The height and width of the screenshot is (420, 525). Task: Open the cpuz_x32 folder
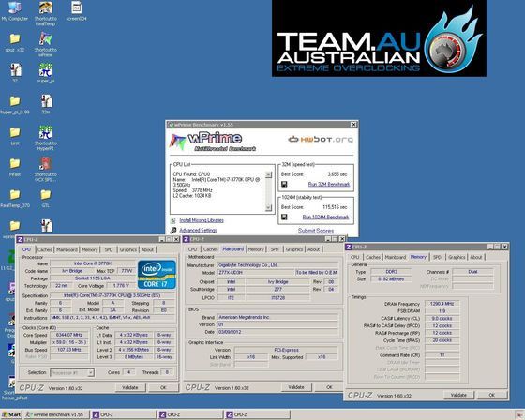click(15, 42)
